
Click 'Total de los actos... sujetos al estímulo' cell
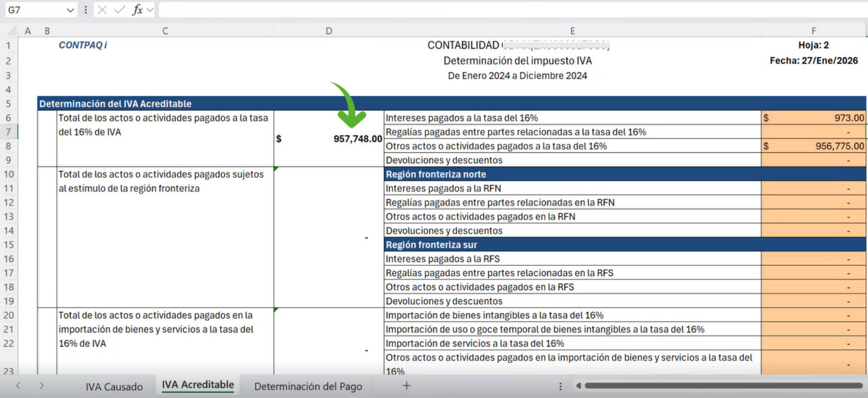click(x=165, y=237)
